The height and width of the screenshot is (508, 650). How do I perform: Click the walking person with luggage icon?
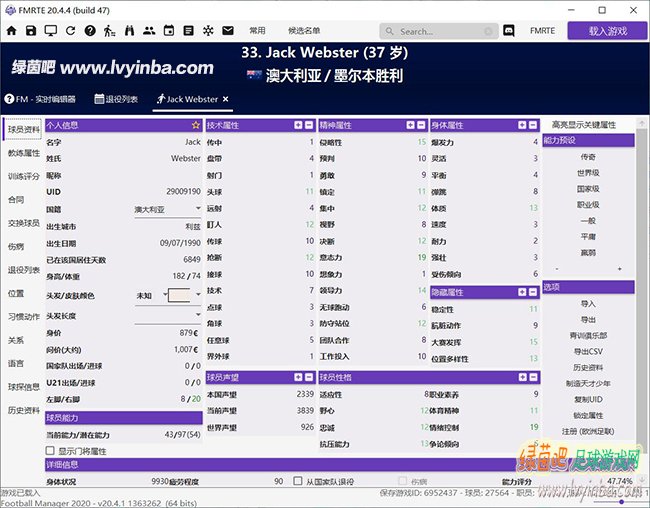[109, 31]
